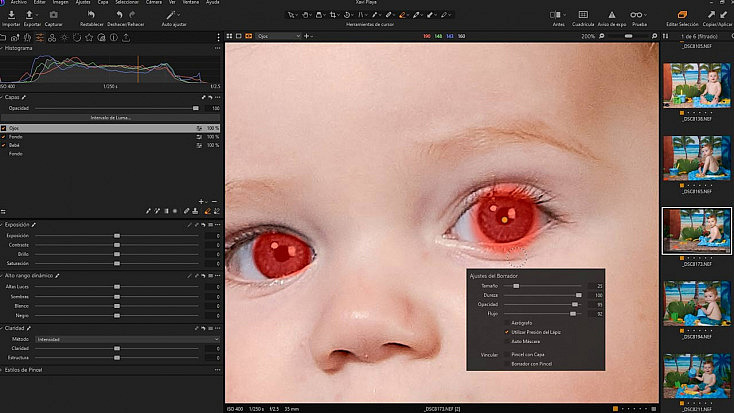Open the Capa menu
The height and width of the screenshot is (413, 734).
coord(103,2)
